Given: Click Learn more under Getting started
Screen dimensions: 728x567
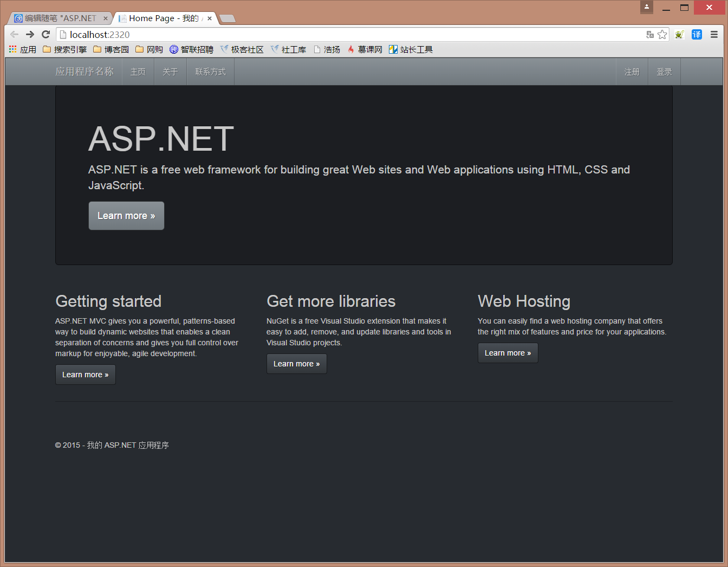Looking at the screenshot, I should pos(86,375).
